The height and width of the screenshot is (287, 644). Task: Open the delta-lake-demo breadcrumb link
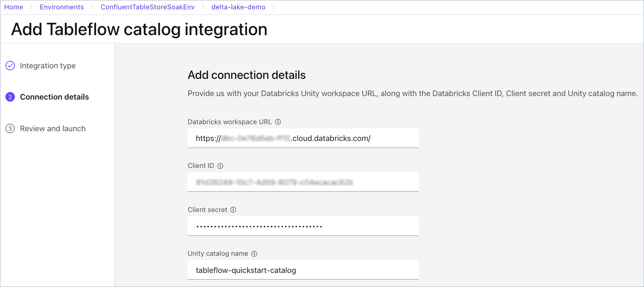pos(238,7)
